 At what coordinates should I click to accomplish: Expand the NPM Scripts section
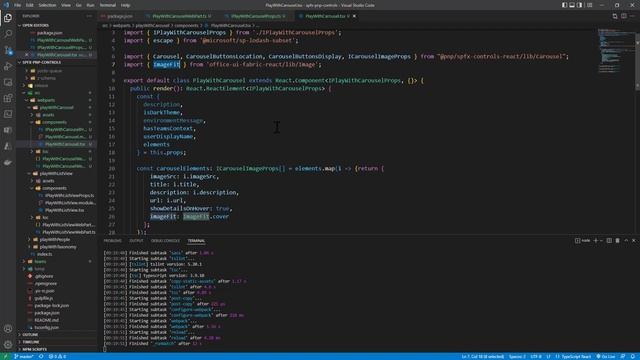(x=56, y=349)
